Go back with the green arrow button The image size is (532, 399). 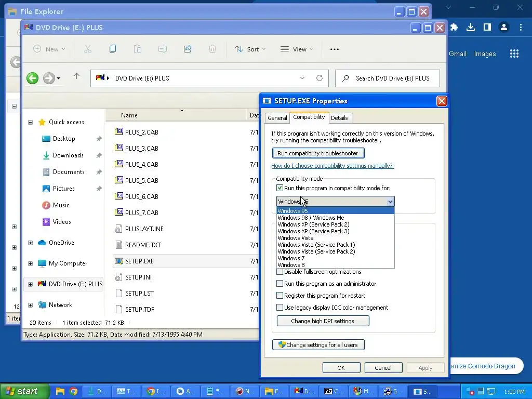pos(33,78)
